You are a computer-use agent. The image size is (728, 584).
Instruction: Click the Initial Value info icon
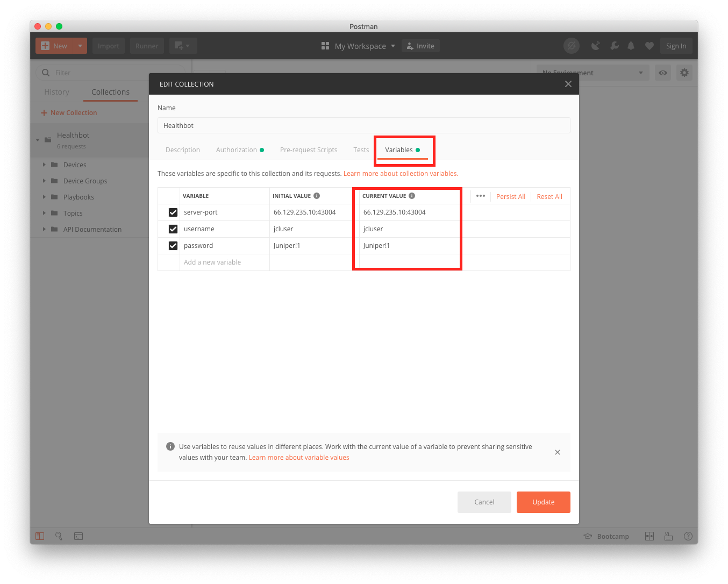click(317, 196)
